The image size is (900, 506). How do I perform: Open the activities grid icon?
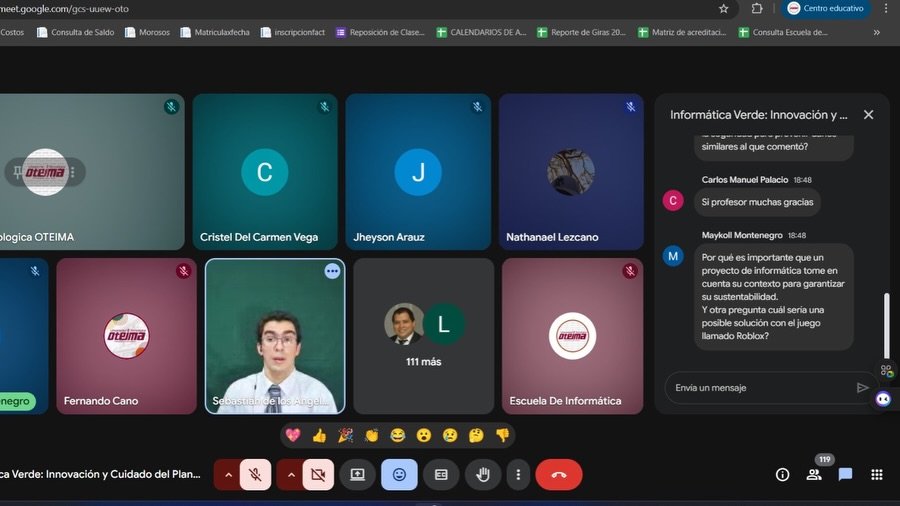876,475
